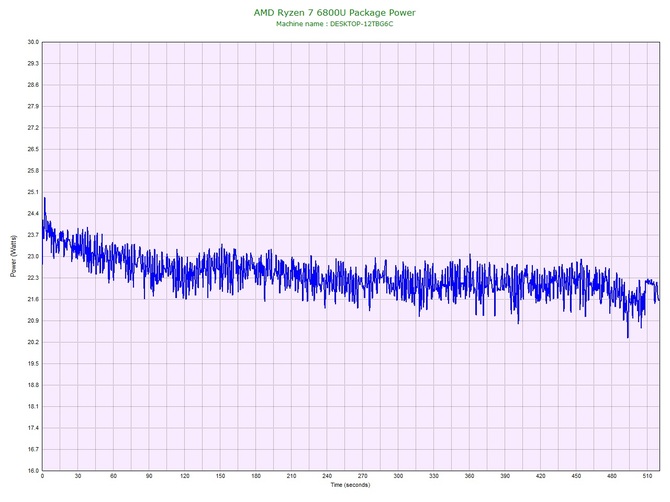Click the 27.9 y-axis value
The width and height of the screenshot is (670, 502).
click(x=33, y=106)
